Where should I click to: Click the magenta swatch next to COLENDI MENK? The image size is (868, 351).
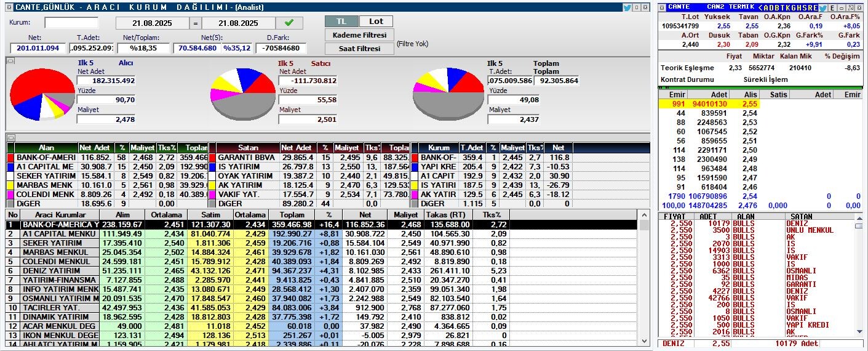click(x=10, y=195)
